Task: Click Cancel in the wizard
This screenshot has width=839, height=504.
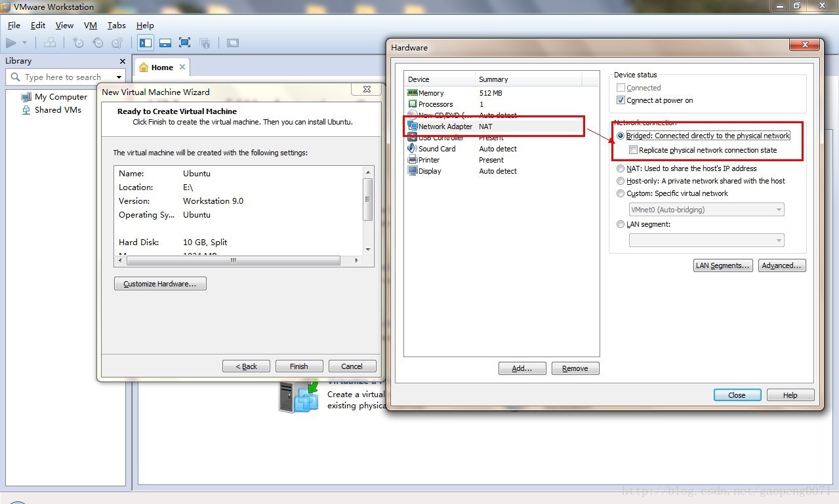Action: 352,366
